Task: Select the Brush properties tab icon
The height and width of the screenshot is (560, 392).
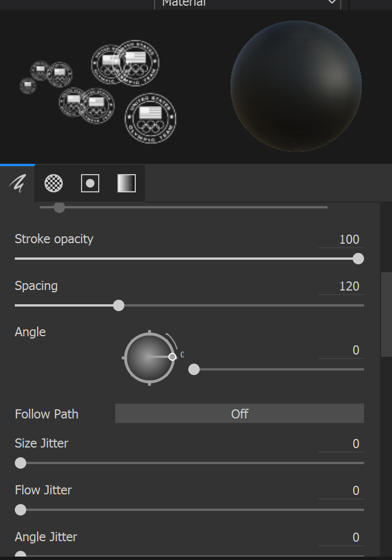Action: pyautogui.click(x=17, y=183)
